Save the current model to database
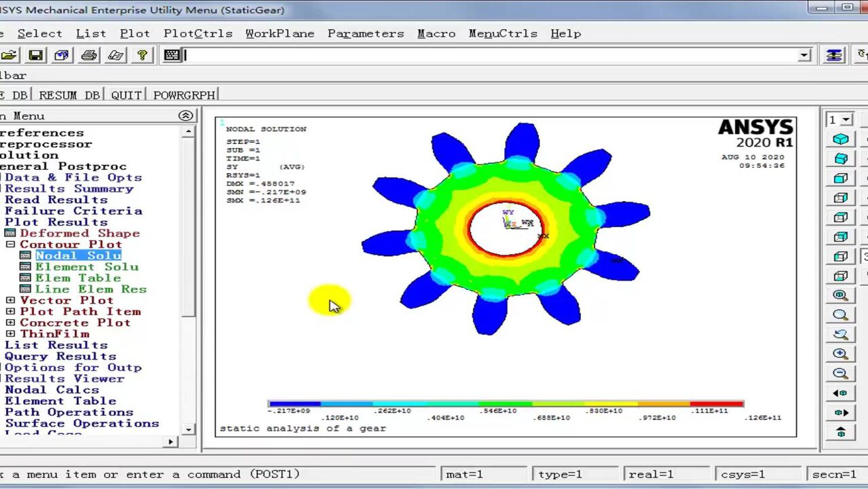The width and height of the screenshot is (868, 489). 35,55
